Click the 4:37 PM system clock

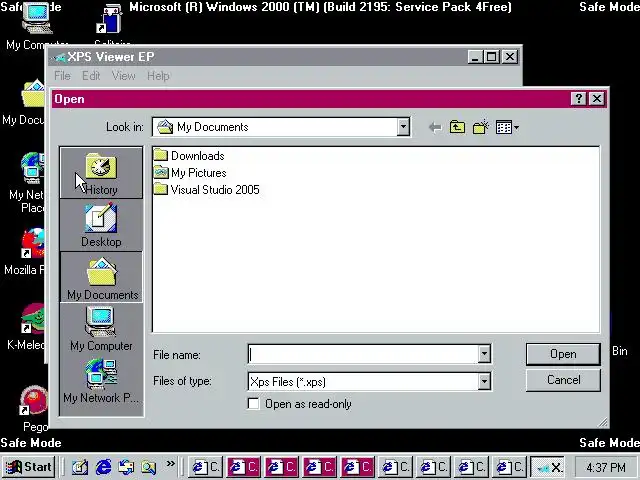click(606, 467)
